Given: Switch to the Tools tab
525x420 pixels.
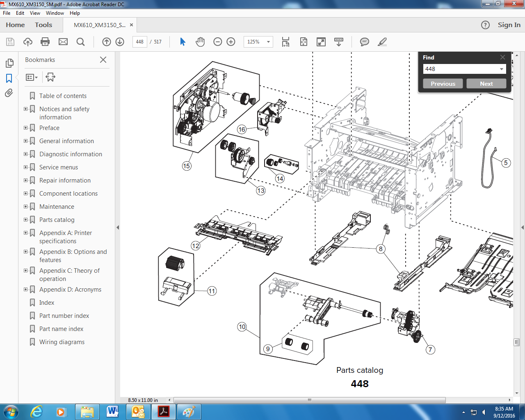Looking at the screenshot, I should (x=43, y=25).
